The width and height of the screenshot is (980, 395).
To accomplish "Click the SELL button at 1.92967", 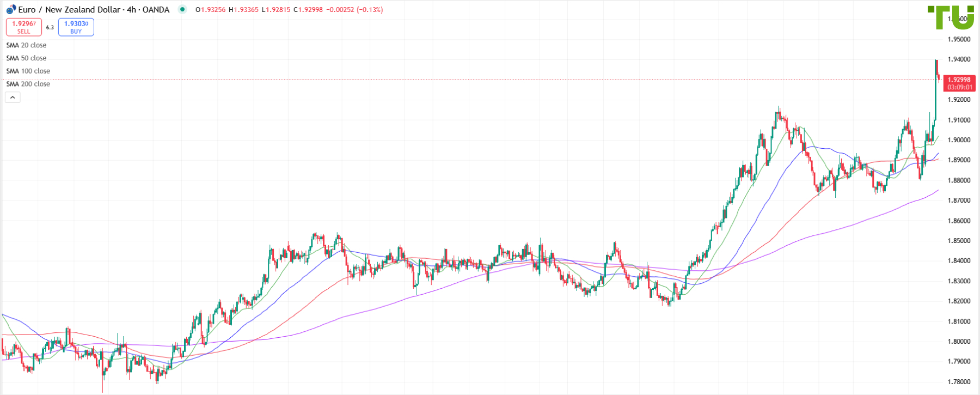I will click(24, 27).
